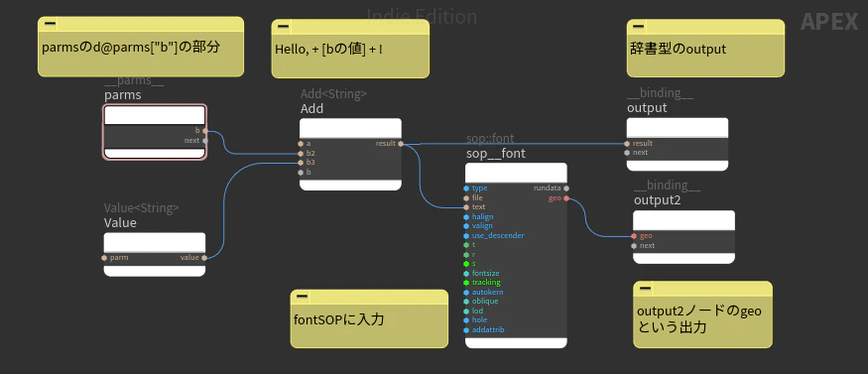The image size is (868, 374).
Task: Click the autokern port on sop__font
Action: tap(466, 292)
